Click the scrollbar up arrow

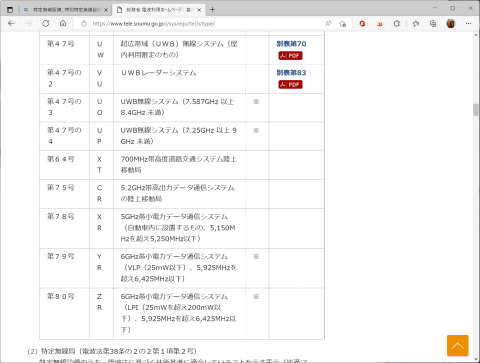476,35
